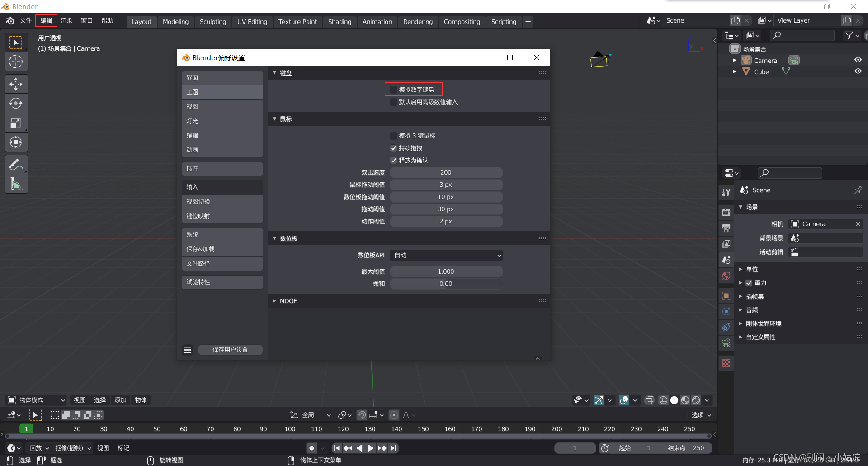
Task: Switch to the Shading workspace tab
Action: pos(340,22)
